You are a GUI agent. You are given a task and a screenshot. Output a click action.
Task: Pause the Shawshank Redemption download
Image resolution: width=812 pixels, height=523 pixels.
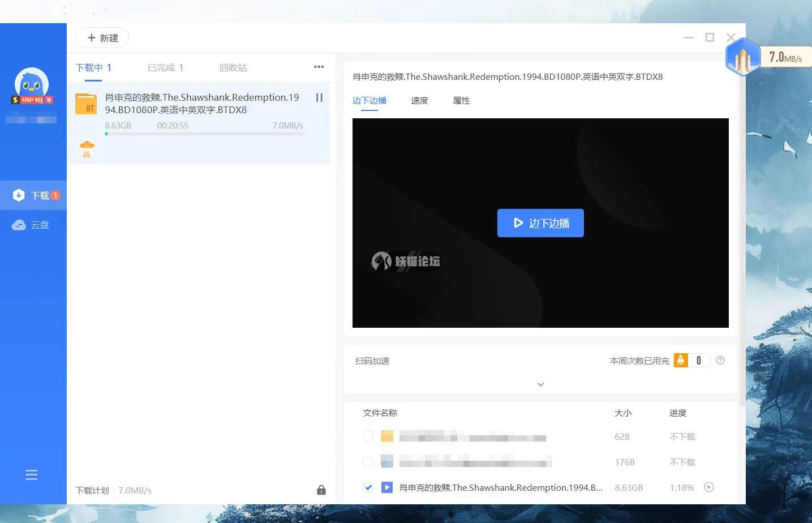click(319, 98)
